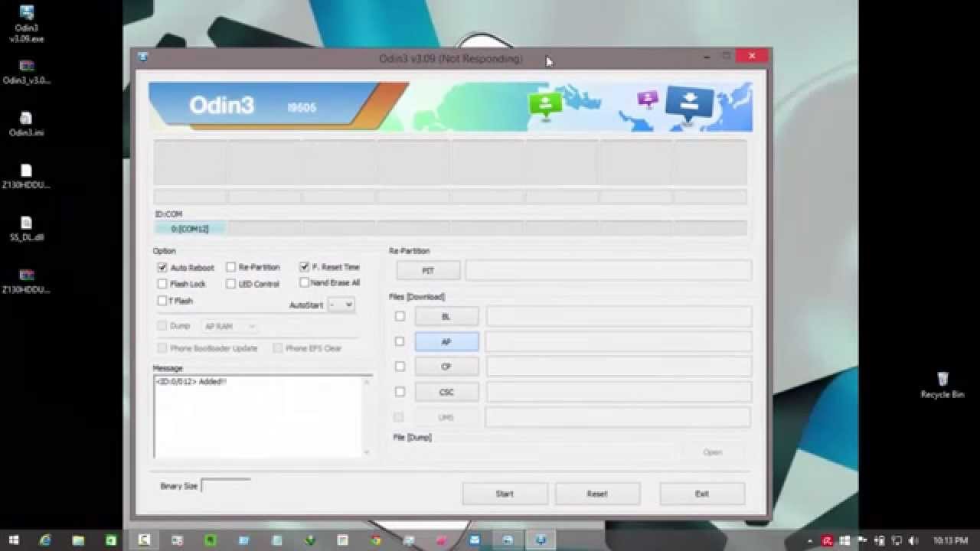Viewport: 980px width, 551px height.
Task: Click the PIT button
Action: (428, 271)
